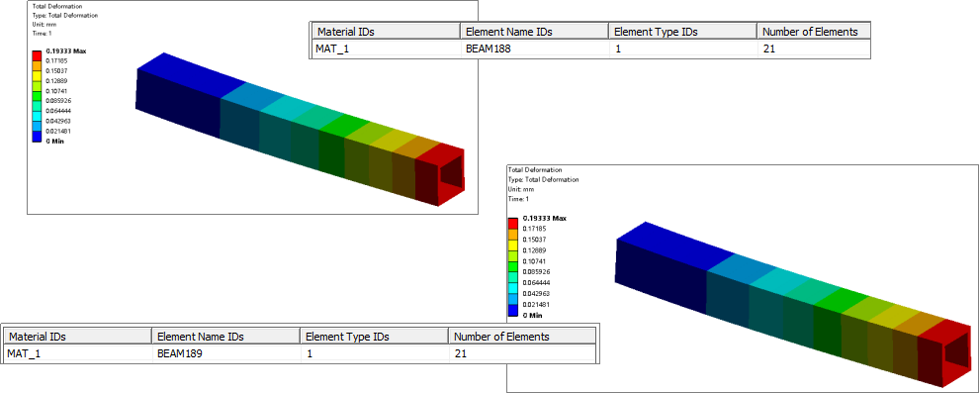Select the '0.19333 Max' label in the bottom-right legend
This screenshot has width=980, height=393.
pos(544,219)
